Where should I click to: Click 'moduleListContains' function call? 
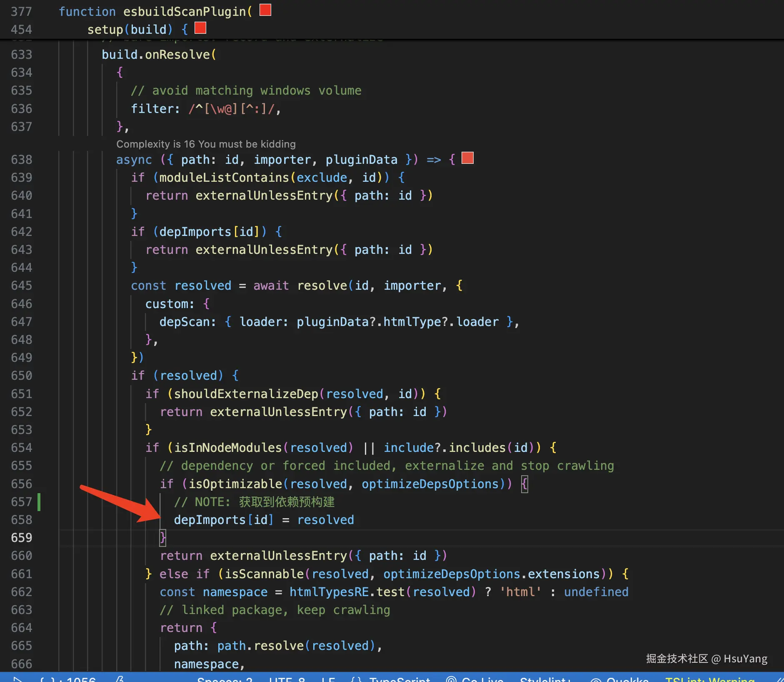click(224, 178)
